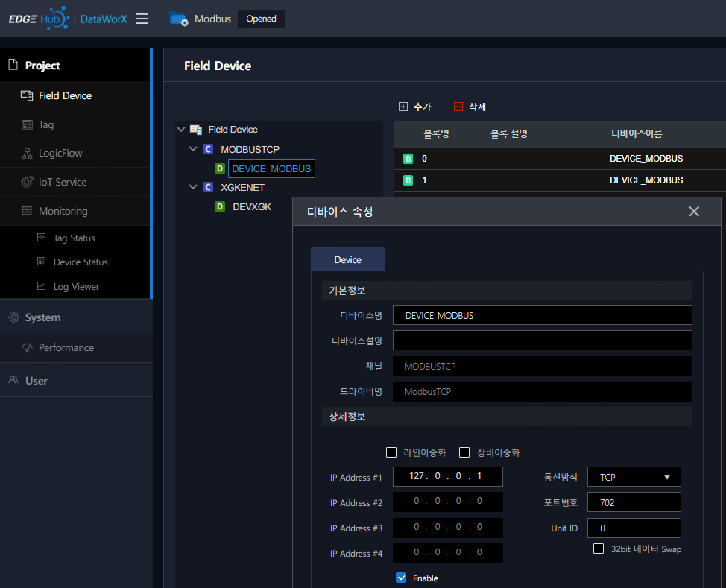This screenshot has width=726, height=588.
Task: Click the IP Address #1 input field
Action: [x=447, y=476]
